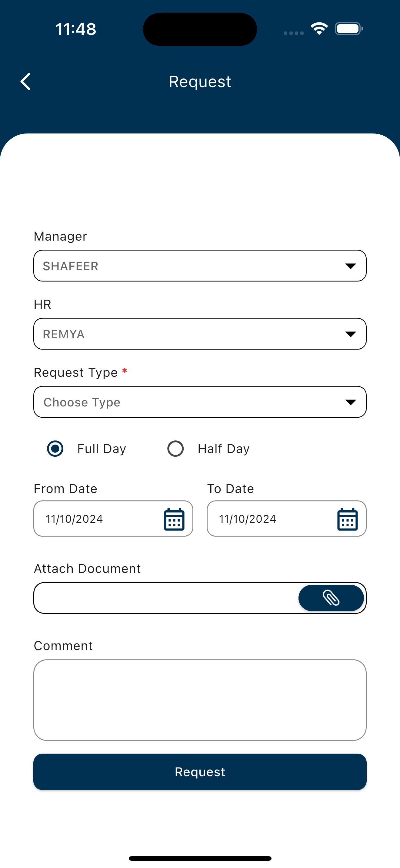Image resolution: width=400 pixels, height=868 pixels.
Task: Tap the paperclip attach button
Action: tap(331, 598)
